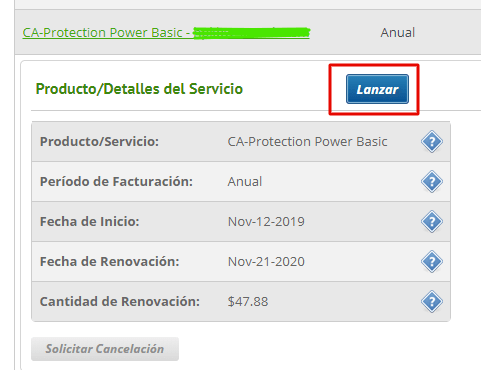Click CA-Protection Power Basic value in details table
Image resolution: width=481 pixels, height=370 pixels.
point(307,142)
